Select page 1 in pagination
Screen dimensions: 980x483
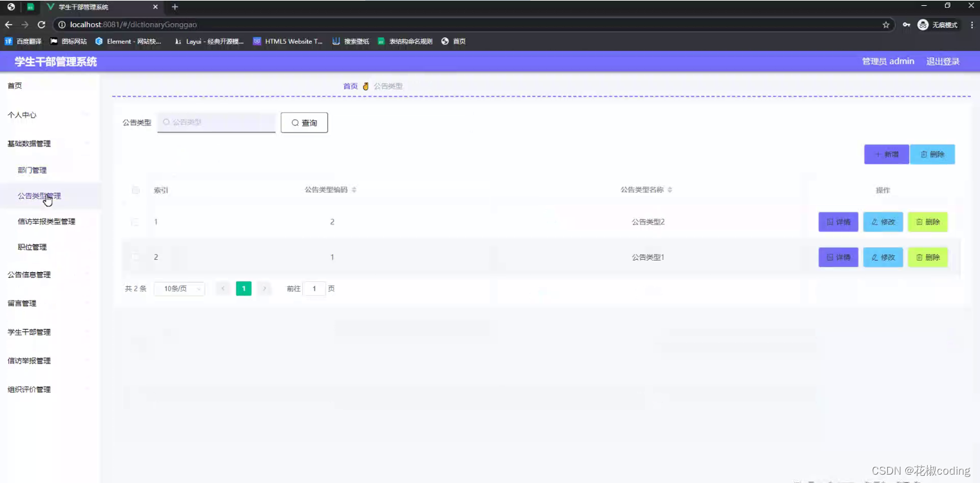pos(244,289)
